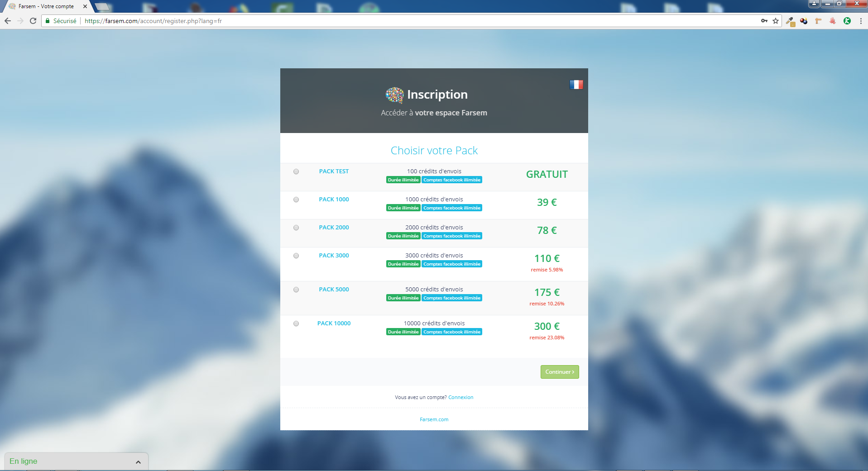Click the eyedropper color picker extension
The width and height of the screenshot is (868, 471).
pos(790,21)
